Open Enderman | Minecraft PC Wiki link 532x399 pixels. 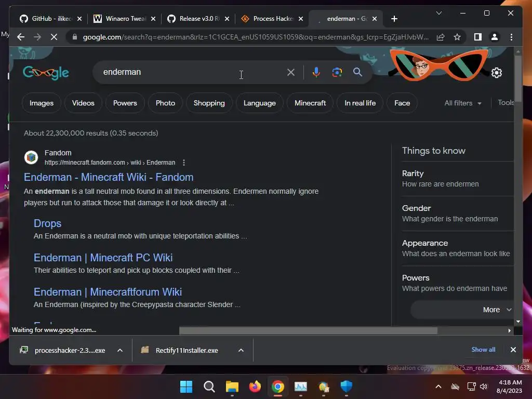click(103, 258)
